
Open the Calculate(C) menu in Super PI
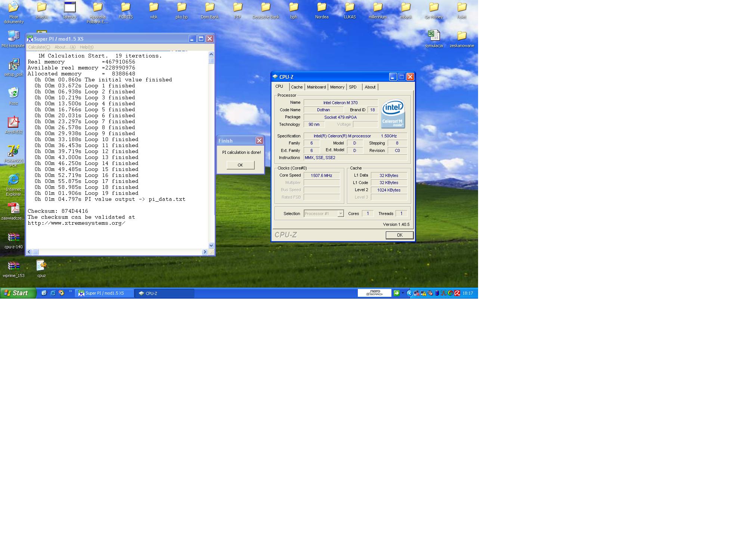click(x=39, y=47)
